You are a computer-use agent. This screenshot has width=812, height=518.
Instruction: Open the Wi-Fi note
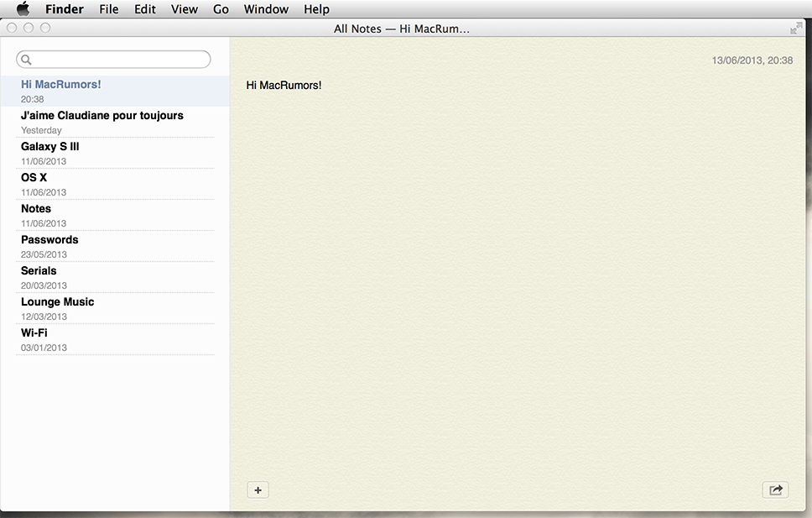point(115,340)
